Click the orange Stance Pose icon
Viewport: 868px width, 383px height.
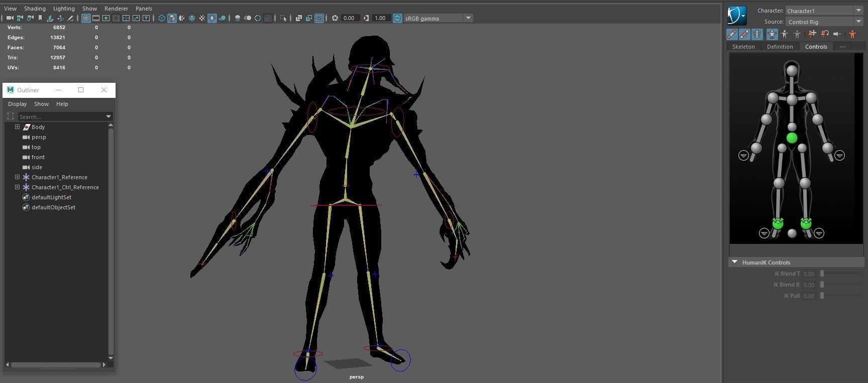pyautogui.click(x=852, y=34)
